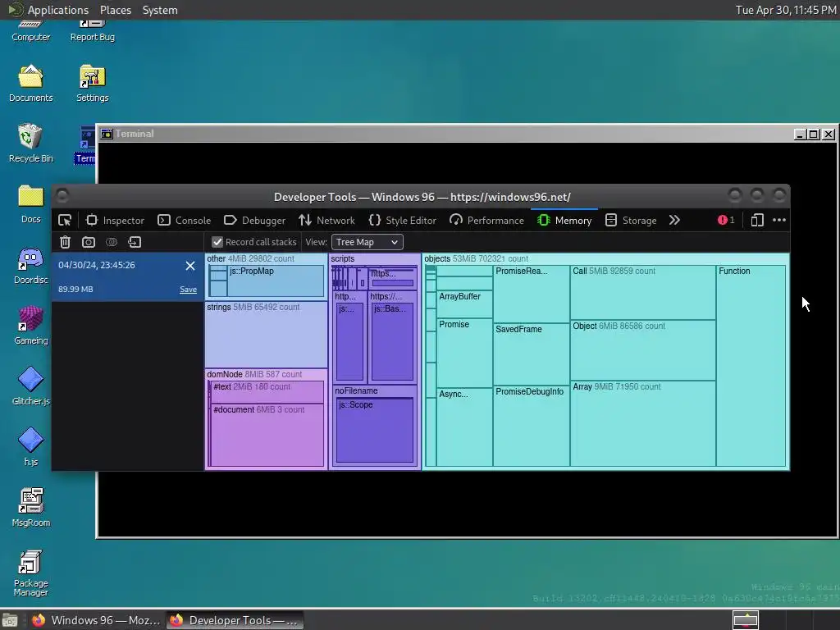This screenshot has width=840, height=630.
Task: Switch to the Inspector tab
Action: pyautogui.click(x=115, y=220)
